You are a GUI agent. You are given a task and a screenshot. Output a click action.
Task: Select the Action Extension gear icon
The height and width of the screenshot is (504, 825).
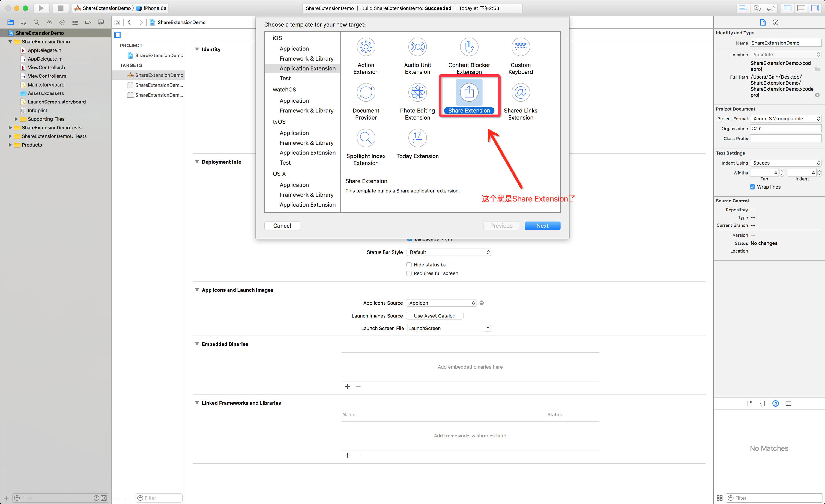point(366,47)
